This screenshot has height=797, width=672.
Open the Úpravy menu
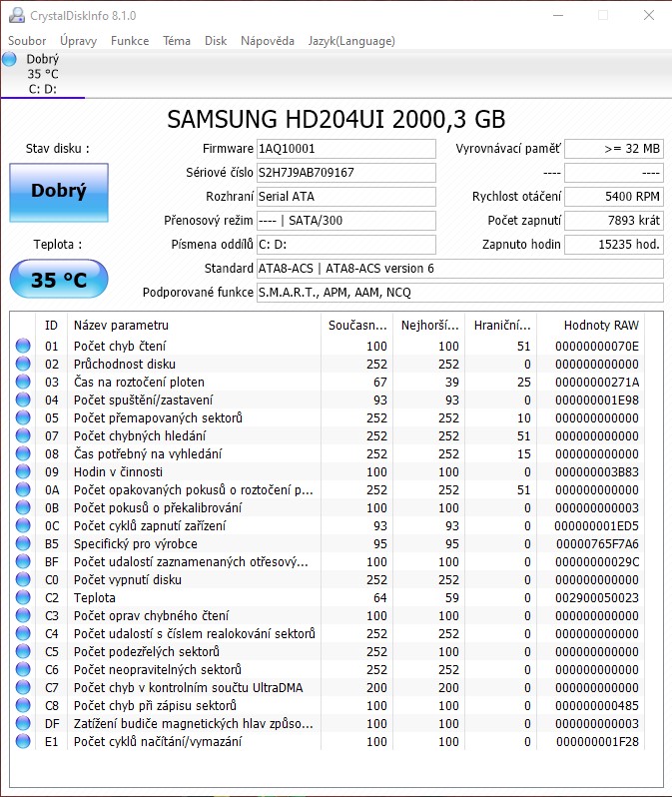point(78,41)
